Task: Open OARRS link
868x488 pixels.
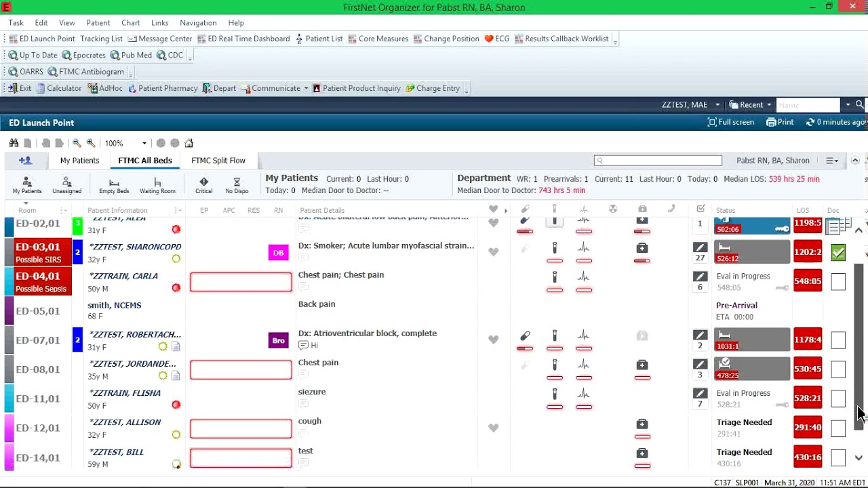Action: (26, 71)
